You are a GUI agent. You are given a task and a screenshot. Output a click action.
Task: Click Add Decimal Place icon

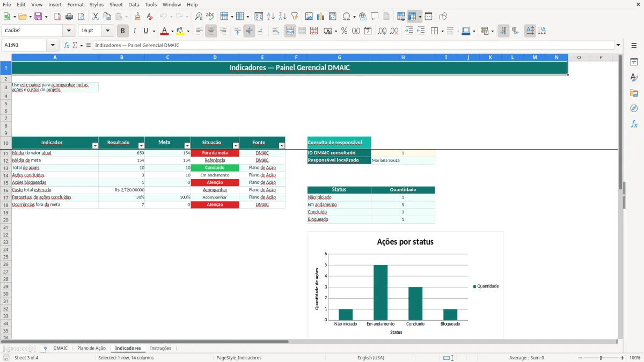point(383,31)
